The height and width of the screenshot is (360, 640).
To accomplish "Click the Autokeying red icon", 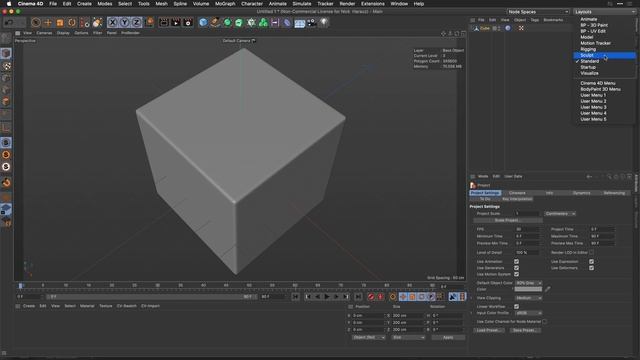I will point(380,297).
